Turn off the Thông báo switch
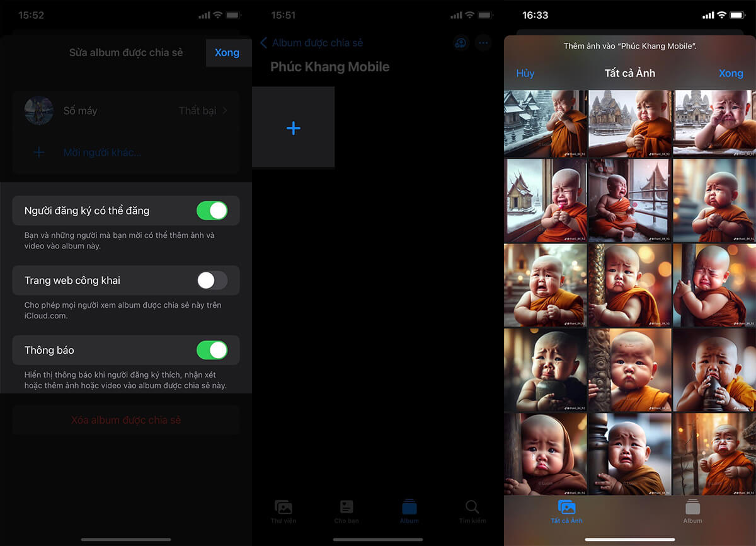The width and height of the screenshot is (756, 546). [x=212, y=350]
